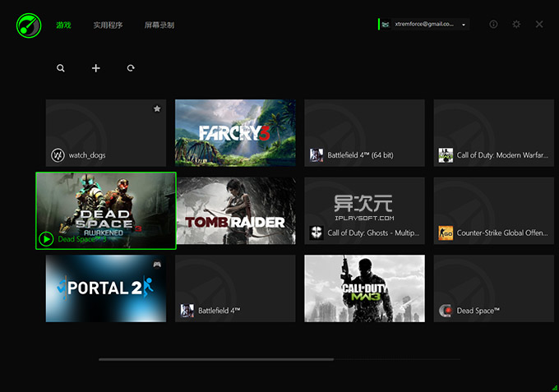Click the watch_dogs game icon
Viewport: 559px width, 392px height.
coord(58,155)
